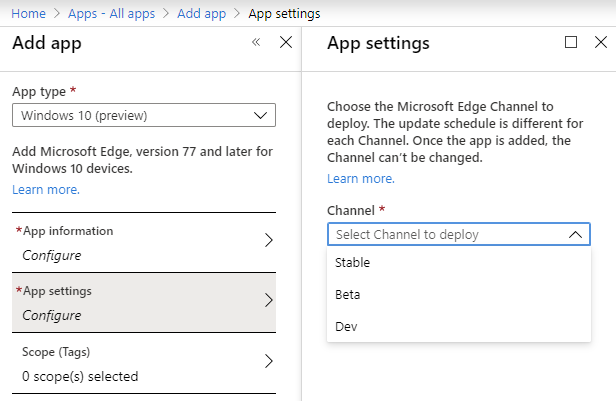Open App information Configure row

144,243
